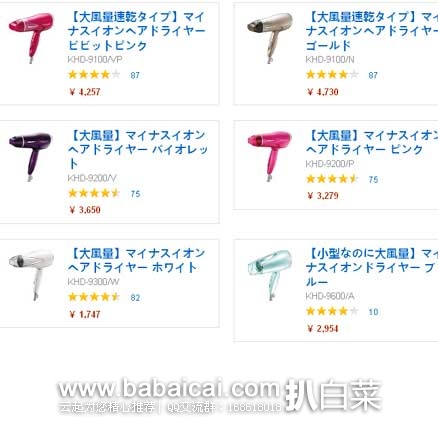Open the white KHD-9300/W dryer image

pyautogui.click(x=31, y=275)
